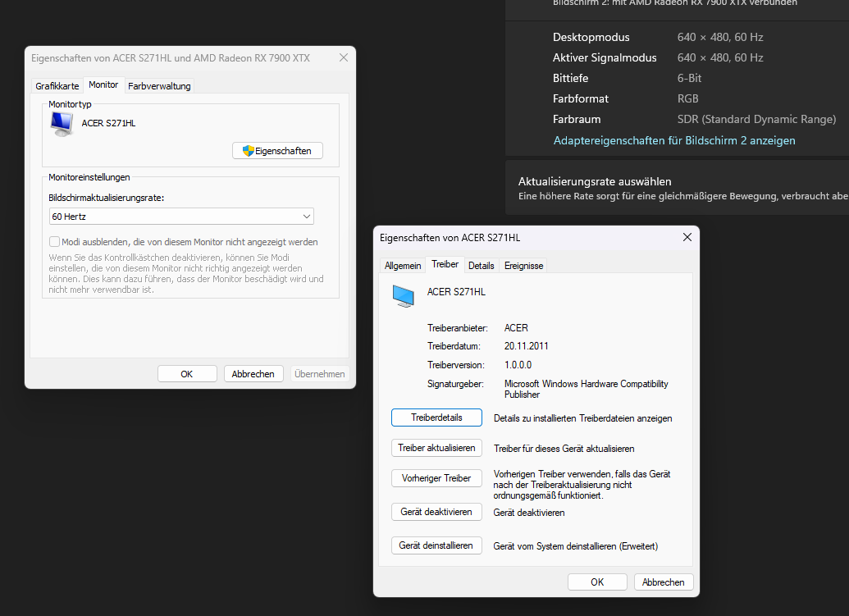Click Vorheriger Treiber button

(436, 478)
